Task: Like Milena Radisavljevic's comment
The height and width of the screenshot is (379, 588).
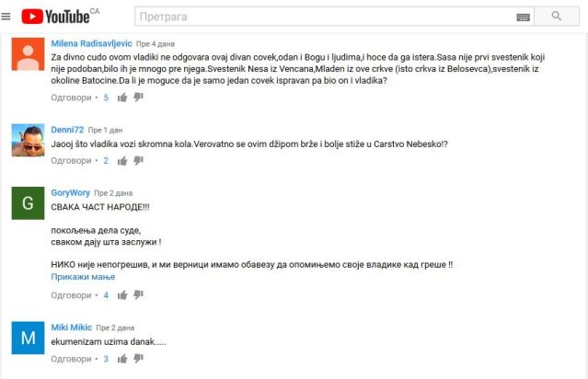Action: (122, 98)
